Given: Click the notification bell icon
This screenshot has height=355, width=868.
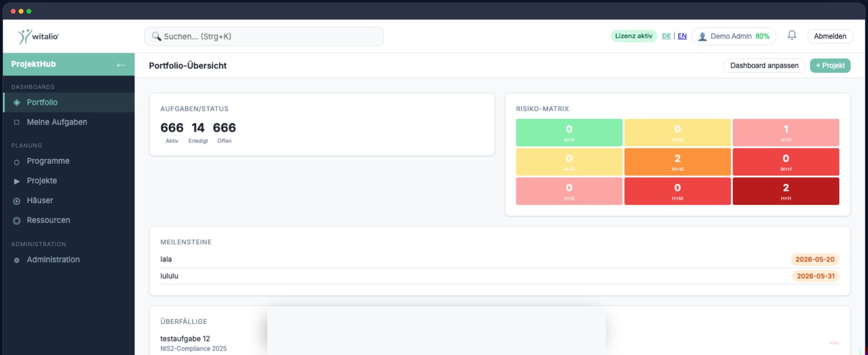Looking at the screenshot, I should [792, 35].
